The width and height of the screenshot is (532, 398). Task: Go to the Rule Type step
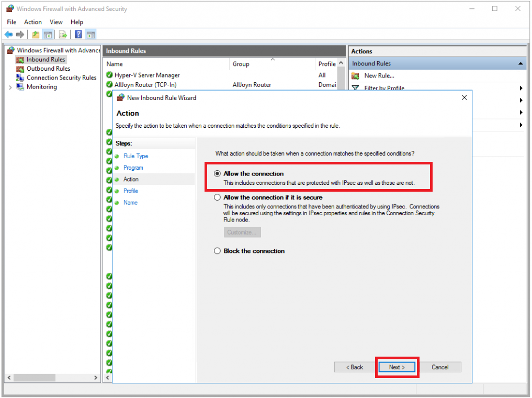point(135,156)
